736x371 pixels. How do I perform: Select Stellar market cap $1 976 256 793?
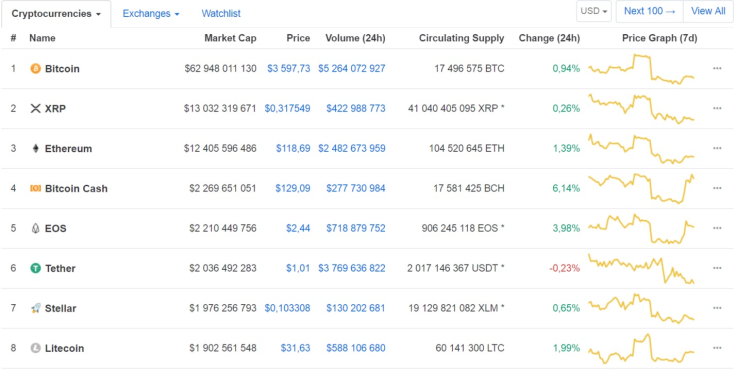click(223, 308)
